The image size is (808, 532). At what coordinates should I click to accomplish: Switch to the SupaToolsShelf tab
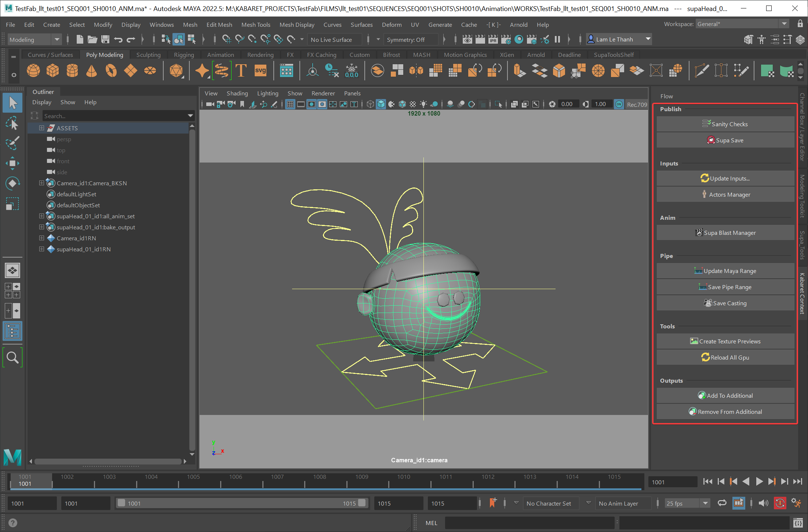614,55
